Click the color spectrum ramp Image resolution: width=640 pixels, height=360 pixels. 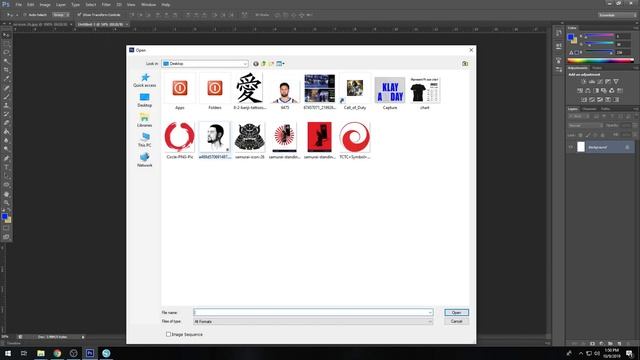click(x=600, y=60)
